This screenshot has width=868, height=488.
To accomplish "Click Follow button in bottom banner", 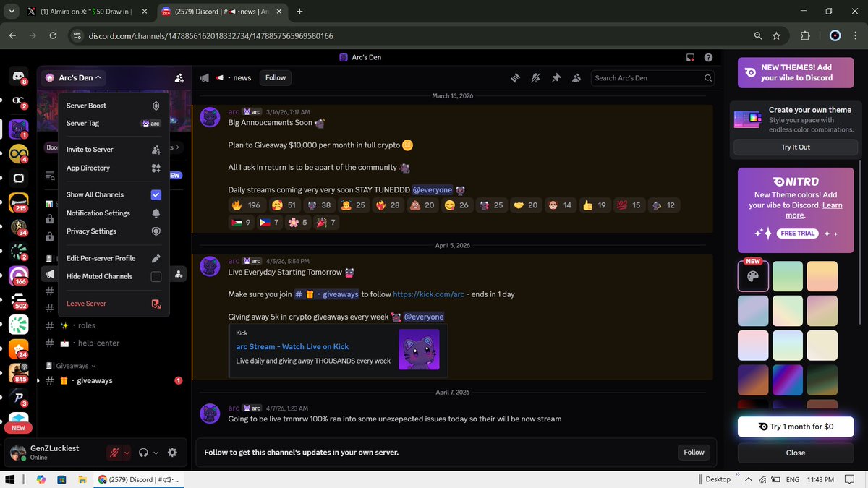I will tap(694, 452).
